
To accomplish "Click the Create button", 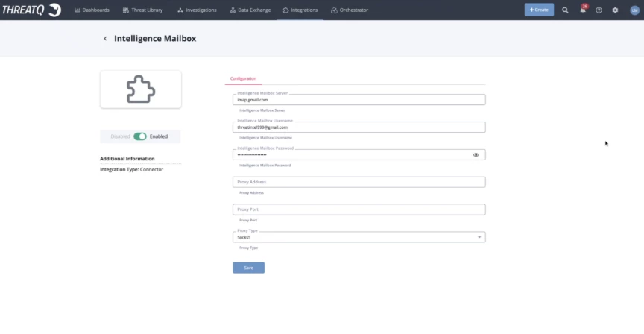I will coord(539,10).
